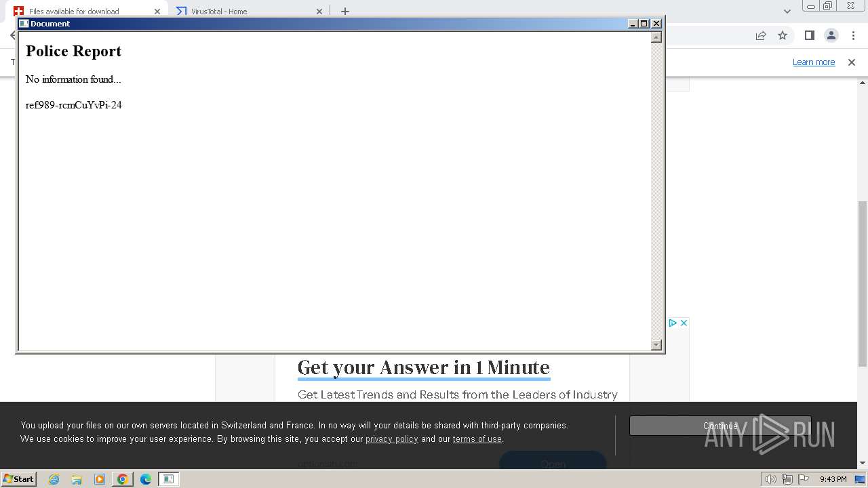The height and width of the screenshot is (488, 868).
Task: Open the Windows Start menu
Action: [19, 479]
